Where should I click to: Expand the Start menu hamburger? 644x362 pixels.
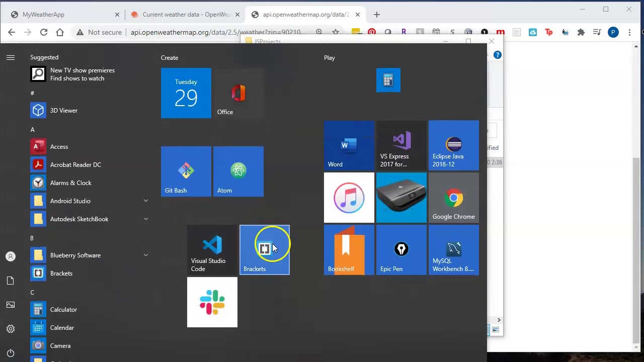pos(11,57)
